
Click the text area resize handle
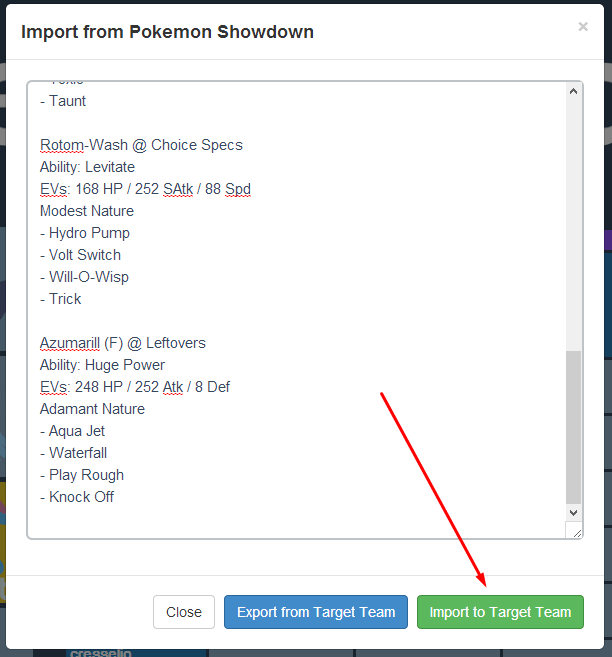tap(576, 532)
